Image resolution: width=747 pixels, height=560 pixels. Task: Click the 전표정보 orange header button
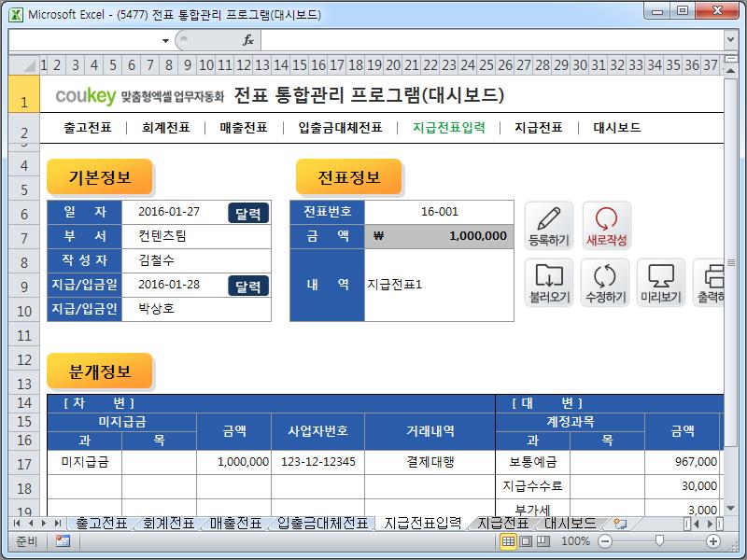coord(348,177)
